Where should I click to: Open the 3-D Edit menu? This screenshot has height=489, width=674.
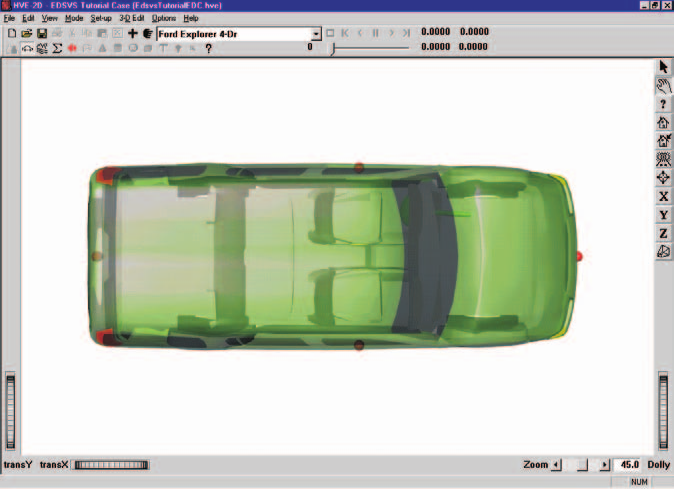pyautogui.click(x=132, y=18)
